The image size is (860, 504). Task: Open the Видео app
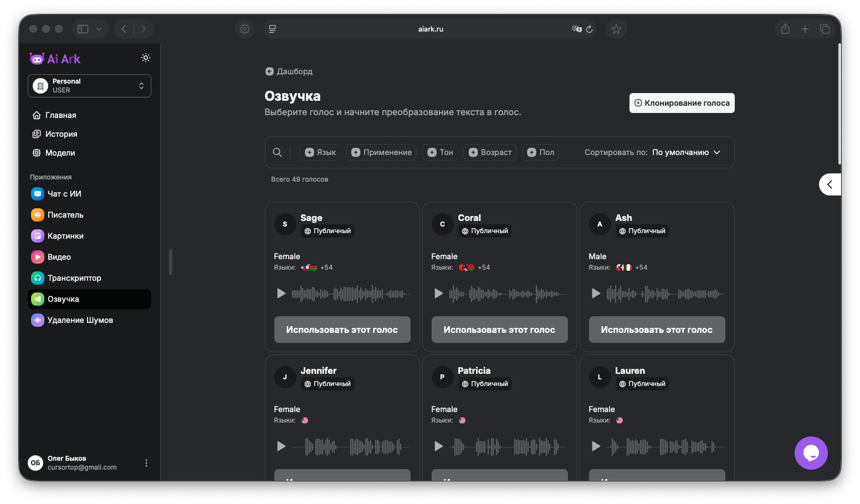[x=59, y=257]
